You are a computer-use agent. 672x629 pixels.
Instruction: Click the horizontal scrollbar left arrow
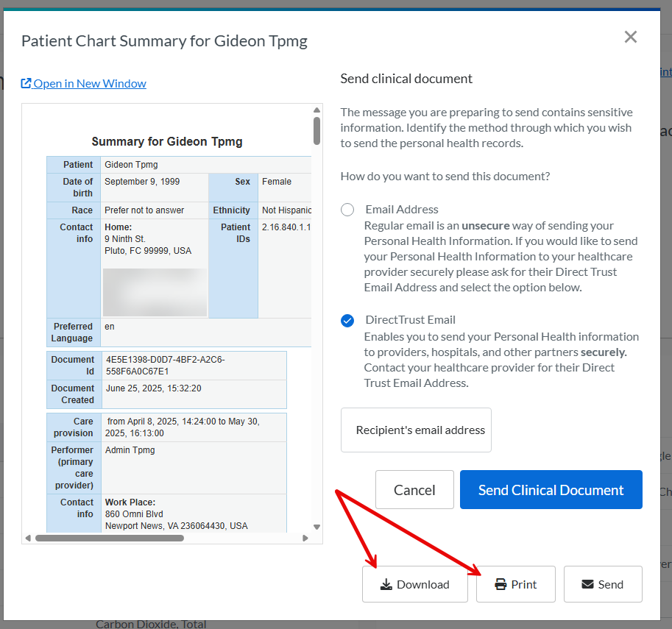(28, 539)
